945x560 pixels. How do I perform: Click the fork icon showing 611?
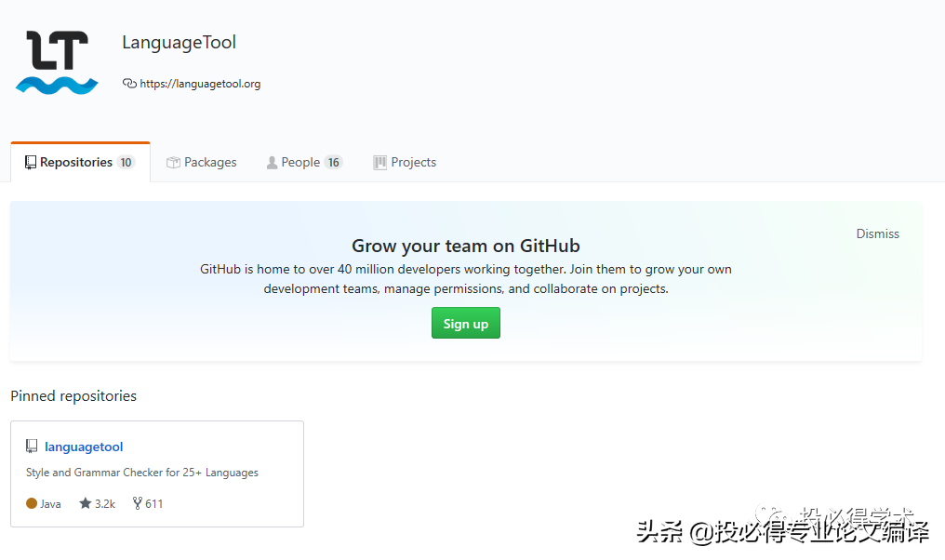[x=138, y=503]
